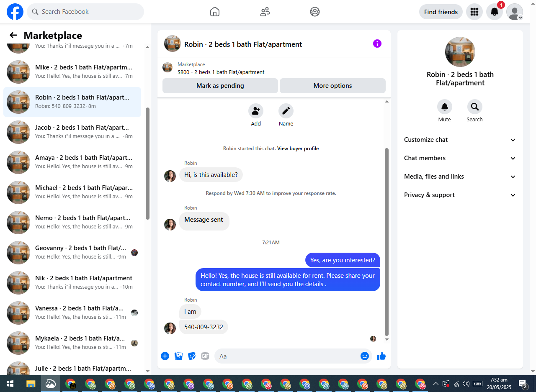Open the Groups icon in top navigation

point(315,12)
